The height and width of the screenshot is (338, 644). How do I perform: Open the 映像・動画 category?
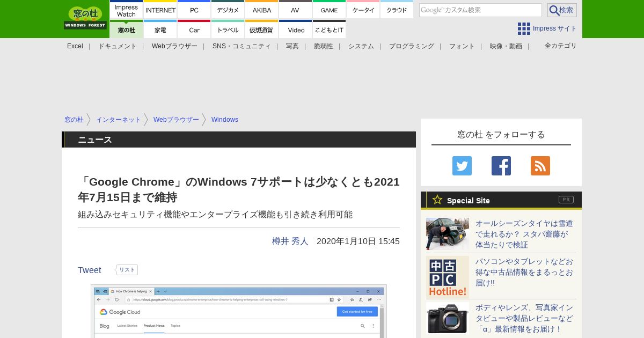pyautogui.click(x=506, y=46)
